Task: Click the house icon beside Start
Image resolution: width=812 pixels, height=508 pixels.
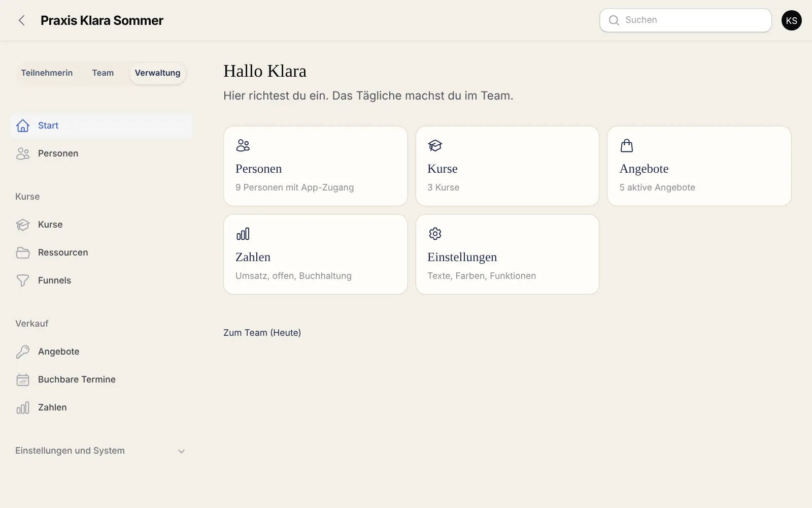Action: 23,125
